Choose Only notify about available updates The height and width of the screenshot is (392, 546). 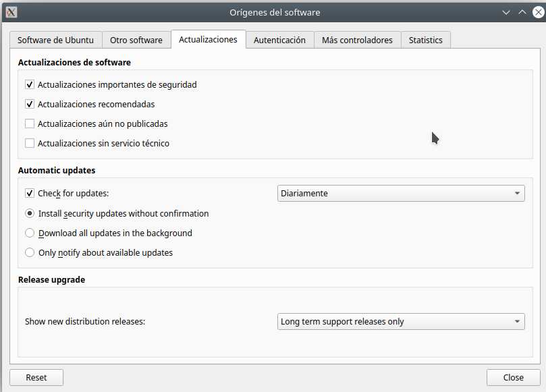(x=30, y=253)
